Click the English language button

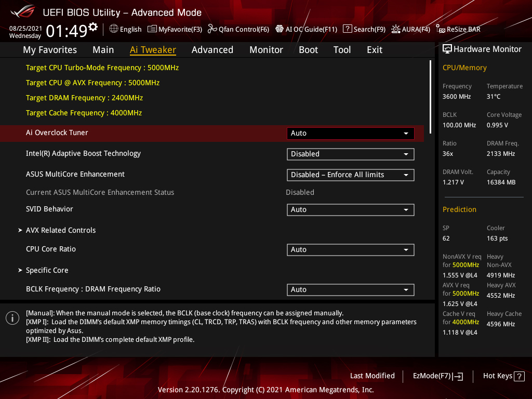pos(130,29)
